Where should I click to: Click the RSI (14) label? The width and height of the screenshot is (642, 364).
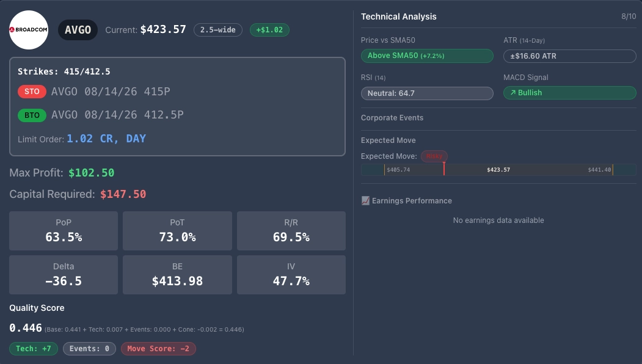point(373,78)
